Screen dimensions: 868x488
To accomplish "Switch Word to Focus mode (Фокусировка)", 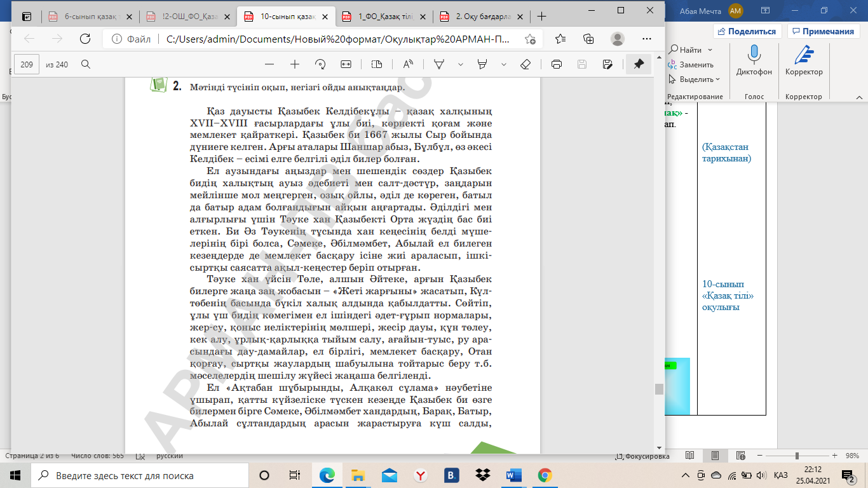I will coord(642,456).
